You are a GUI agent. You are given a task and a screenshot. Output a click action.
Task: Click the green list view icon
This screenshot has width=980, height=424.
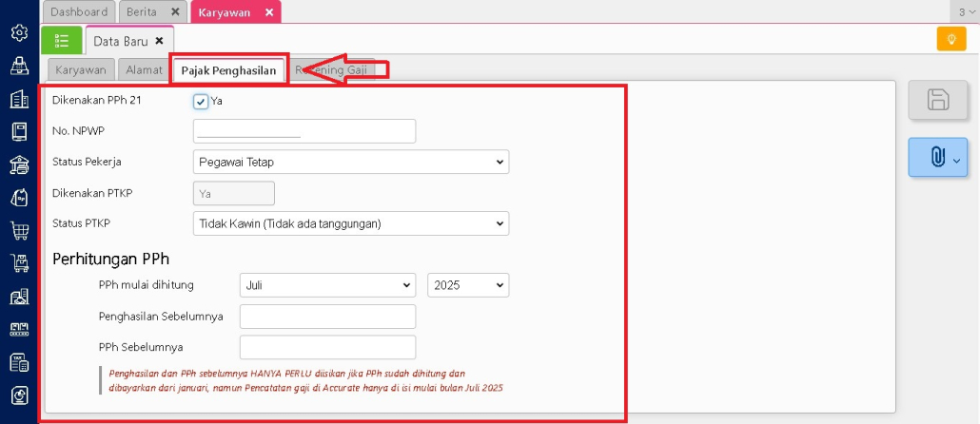(x=62, y=40)
